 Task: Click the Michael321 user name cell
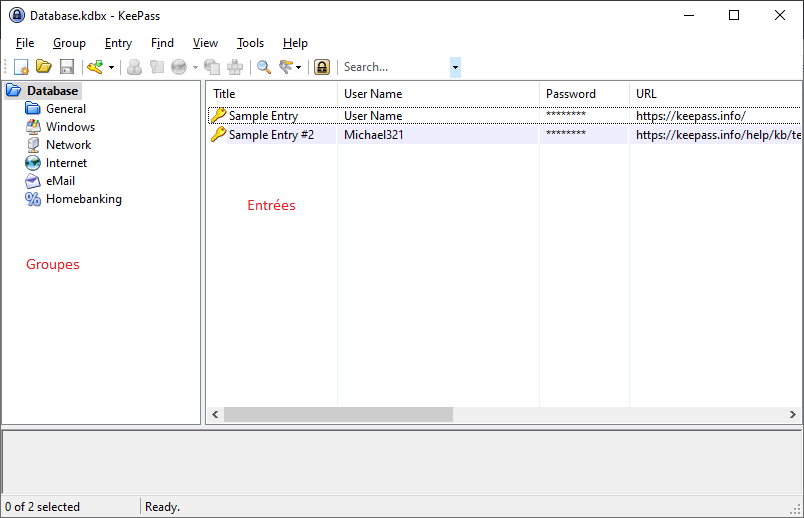point(374,135)
